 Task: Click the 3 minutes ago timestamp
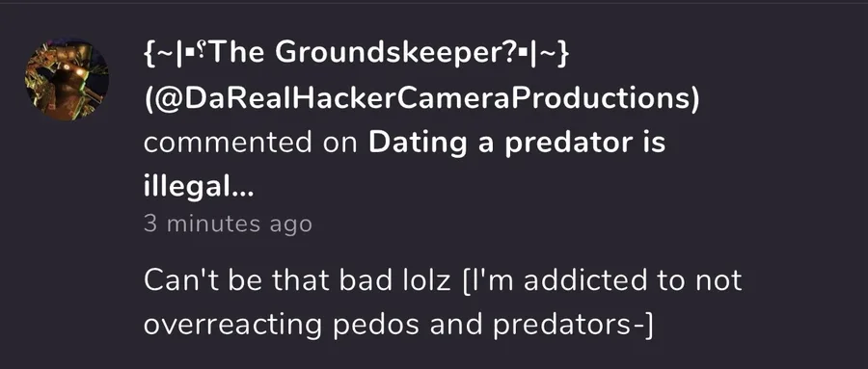click(228, 224)
